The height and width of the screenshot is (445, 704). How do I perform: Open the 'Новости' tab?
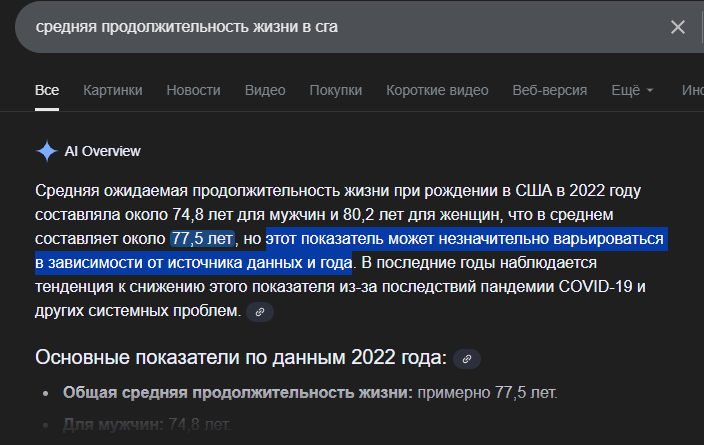pyautogui.click(x=194, y=90)
